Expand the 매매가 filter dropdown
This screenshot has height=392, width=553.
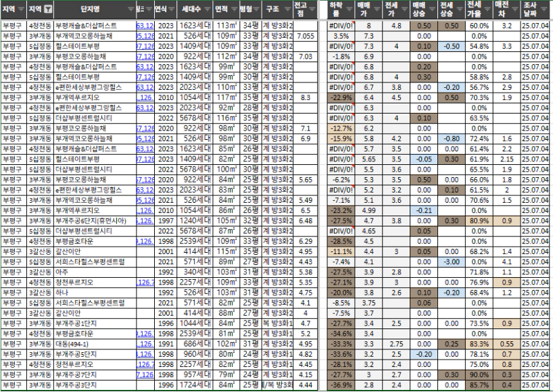(x=377, y=9)
